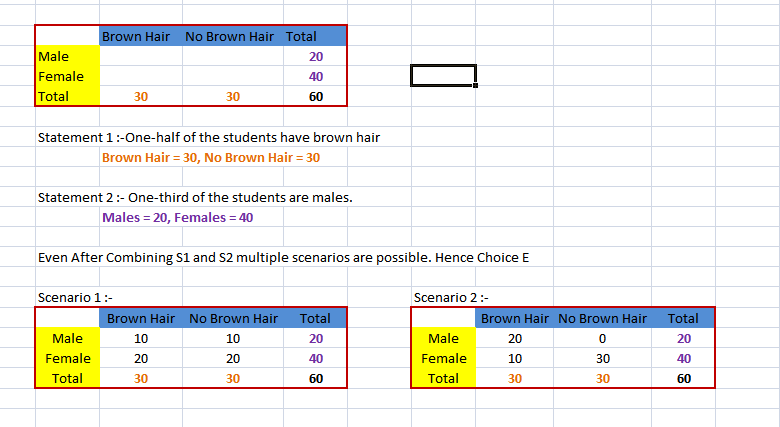
Task: Select the empty highlighted active cell
Action: [x=443, y=76]
